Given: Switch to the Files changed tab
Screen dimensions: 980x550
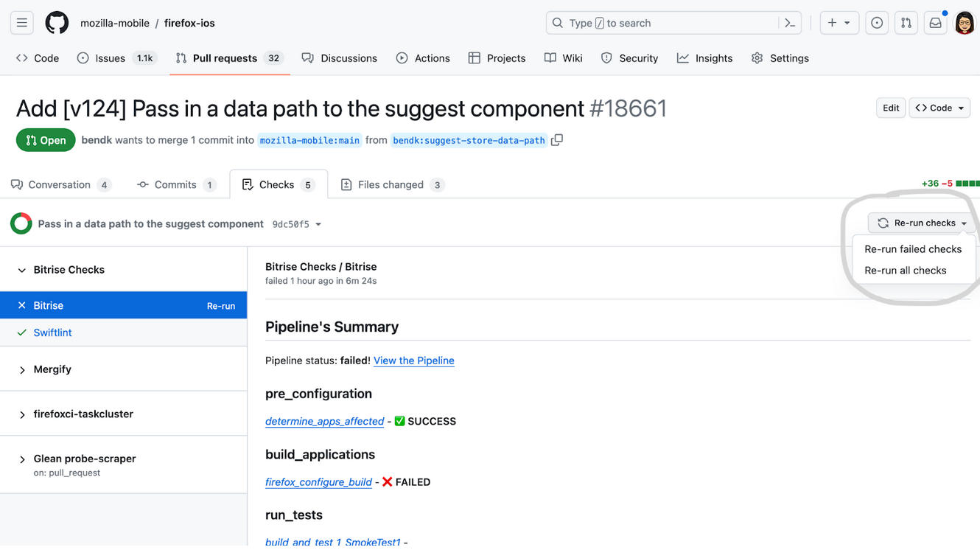Looking at the screenshot, I should click(x=392, y=184).
